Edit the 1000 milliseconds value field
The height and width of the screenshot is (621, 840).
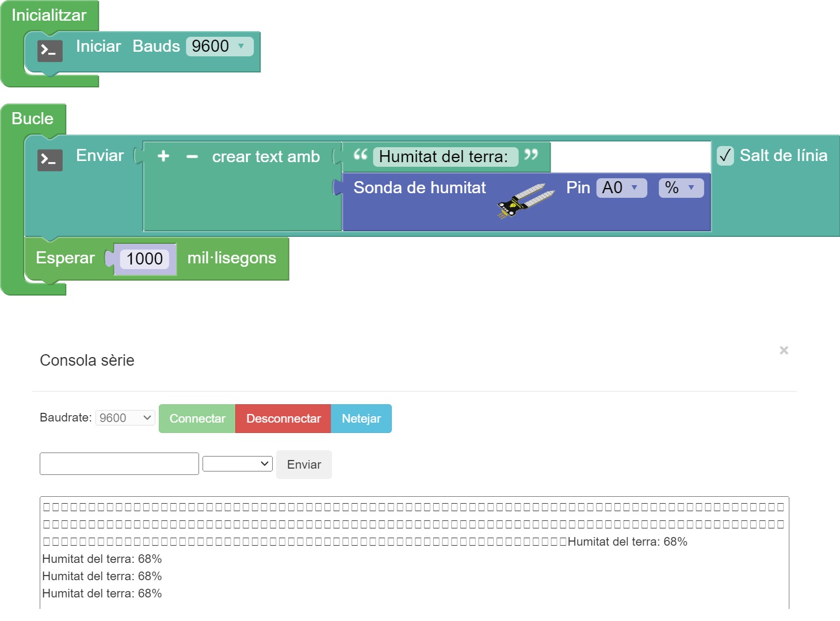[x=144, y=259]
